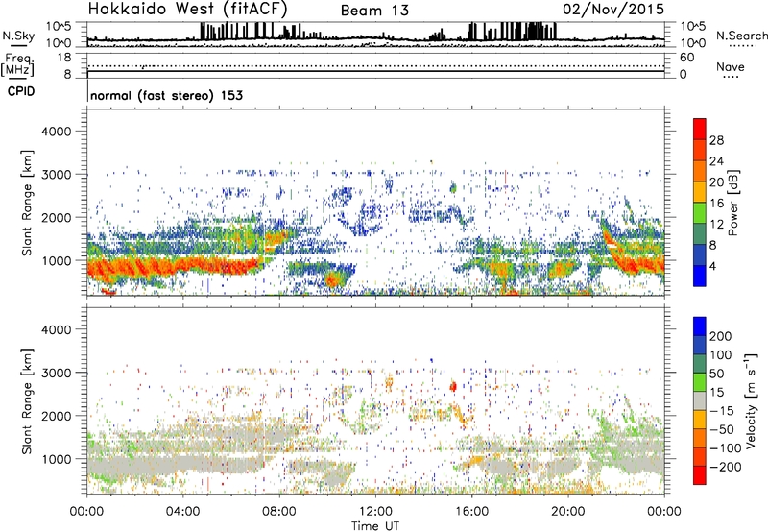Click the '-15' label on velocity colorbar
Image resolution: width=768 pixels, height=532 pixels.
(722, 411)
